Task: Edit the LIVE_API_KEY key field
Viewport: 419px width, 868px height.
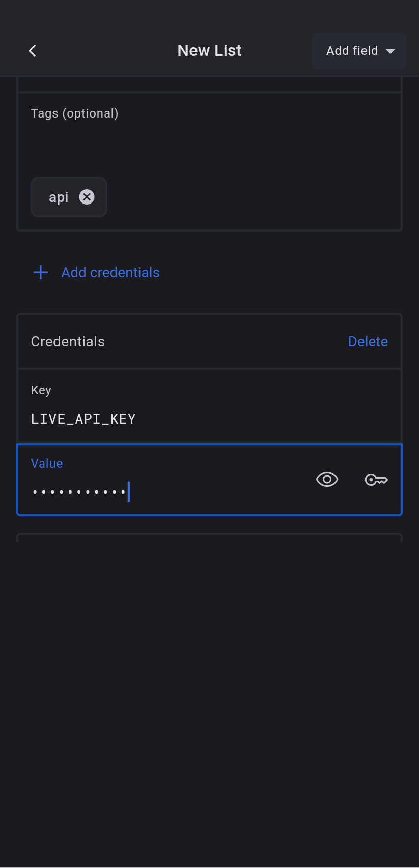Action: (x=153, y=419)
